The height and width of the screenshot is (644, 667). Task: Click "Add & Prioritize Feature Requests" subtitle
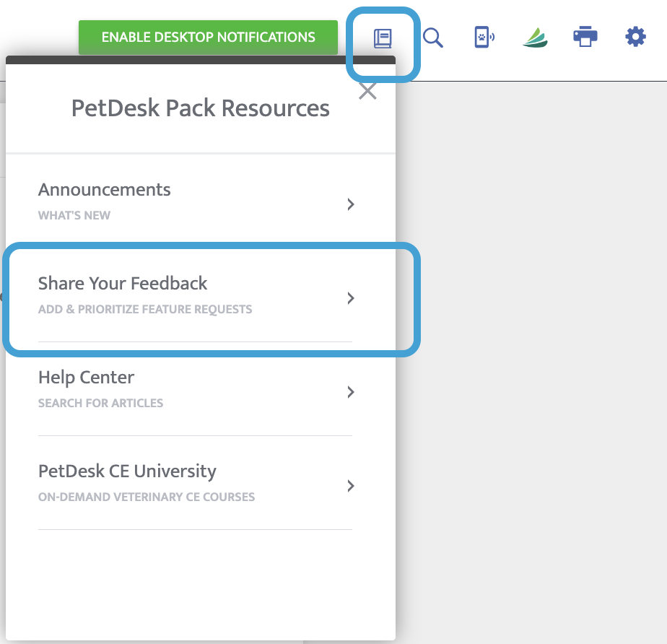tap(145, 309)
